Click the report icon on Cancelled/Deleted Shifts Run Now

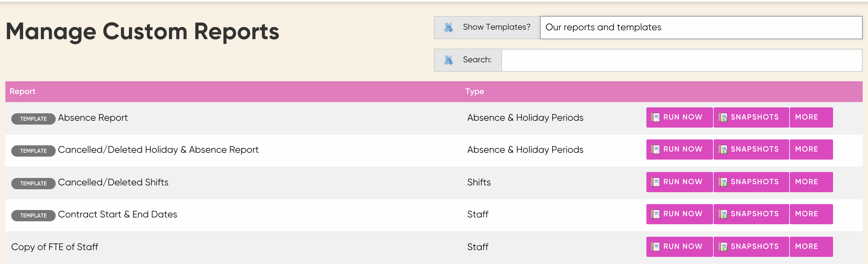point(655,182)
